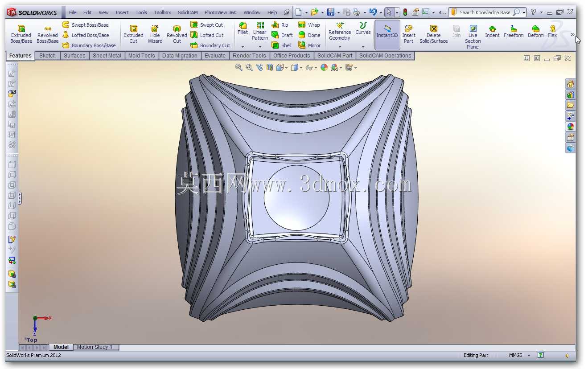Toggle Instant3D mode

387,34
